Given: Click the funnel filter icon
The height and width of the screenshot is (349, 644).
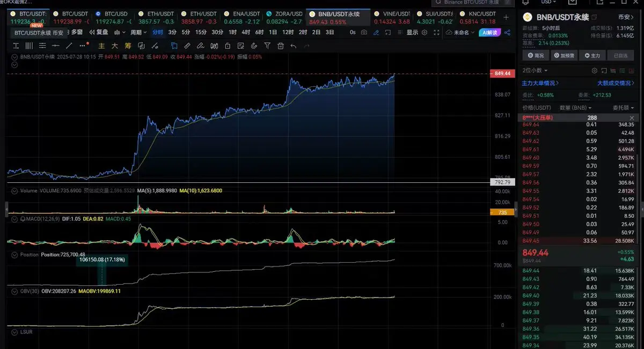Looking at the screenshot, I should [267, 46].
